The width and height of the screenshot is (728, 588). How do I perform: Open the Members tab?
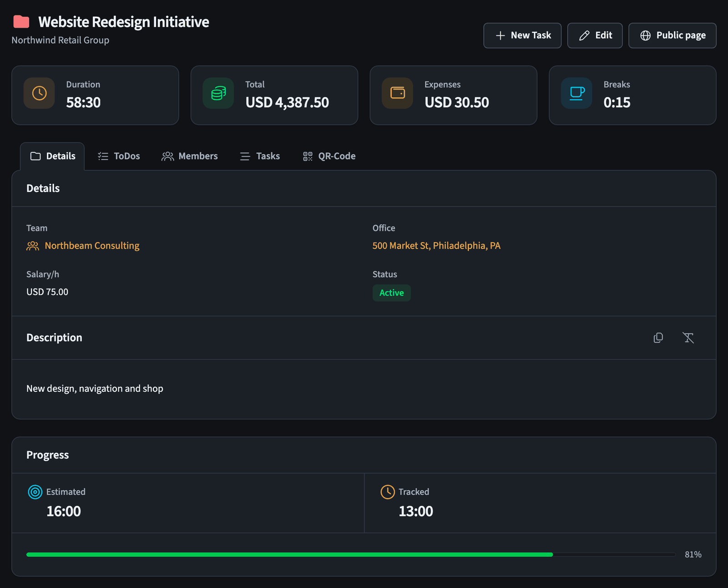[x=190, y=156]
